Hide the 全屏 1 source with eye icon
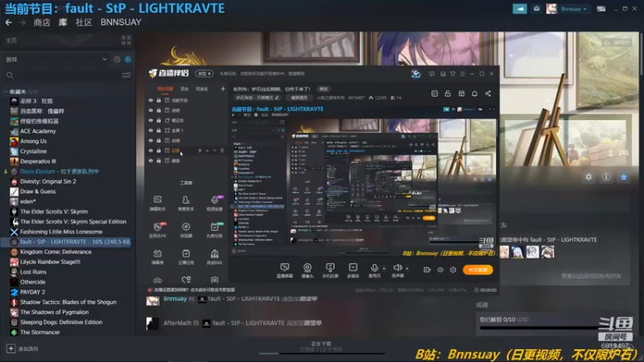The height and width of the screenshot is (362, 644). [151, 130]
